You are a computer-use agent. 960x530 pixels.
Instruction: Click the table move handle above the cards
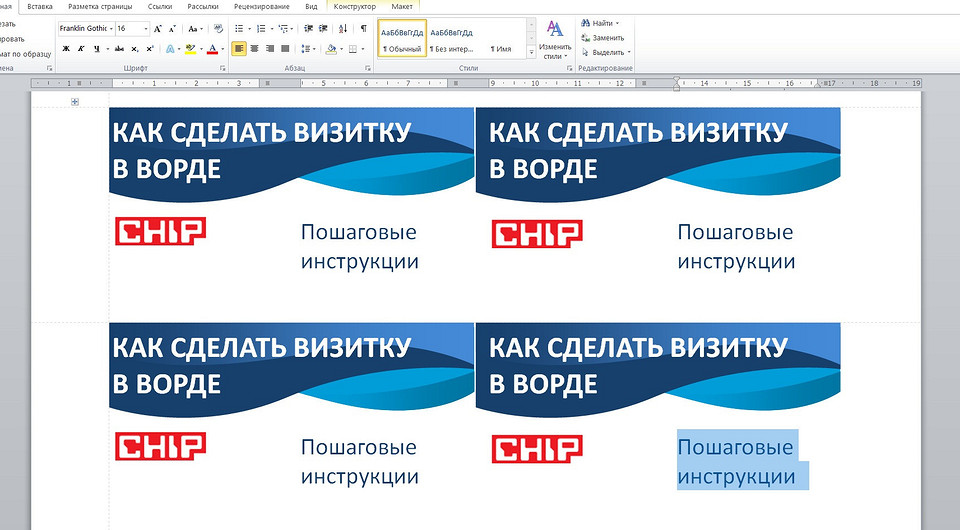(75, 102)
